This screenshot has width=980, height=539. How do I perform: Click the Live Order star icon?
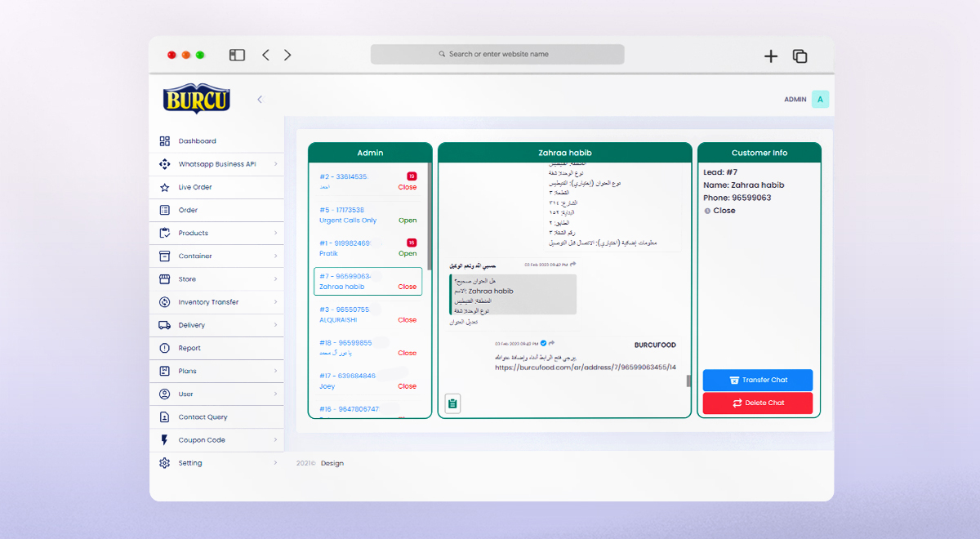coord(164,187)
